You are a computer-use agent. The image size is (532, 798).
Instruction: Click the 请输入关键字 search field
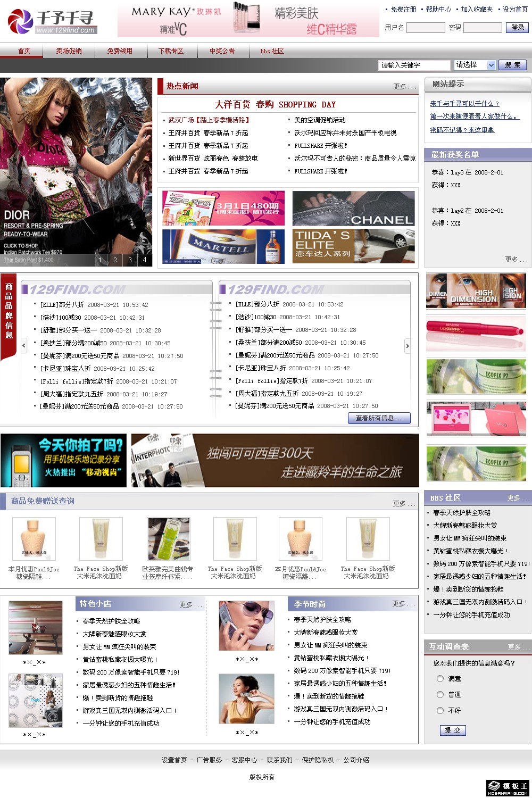coord(414,65)
